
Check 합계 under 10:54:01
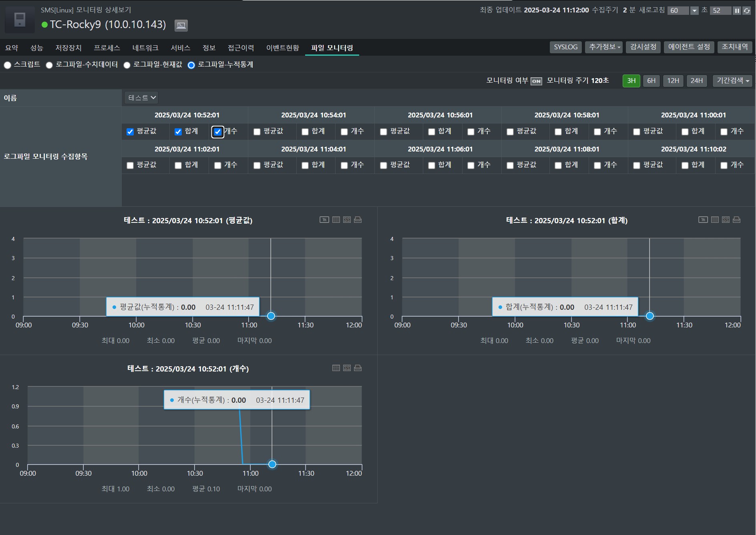tap(305, 132)
